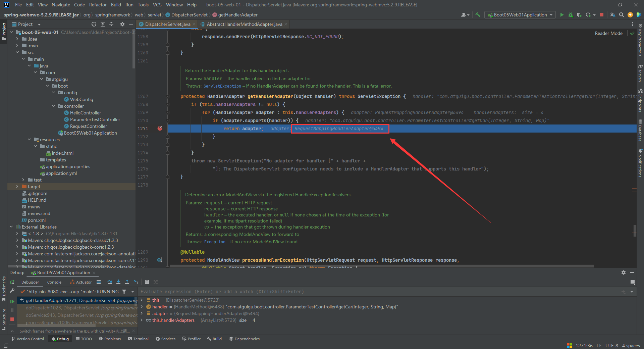This screenshot has height=349, width=644.
Task: Expand the this.handlerAdapters variable node
Action: pyautogui.click(x=142, y=320)
